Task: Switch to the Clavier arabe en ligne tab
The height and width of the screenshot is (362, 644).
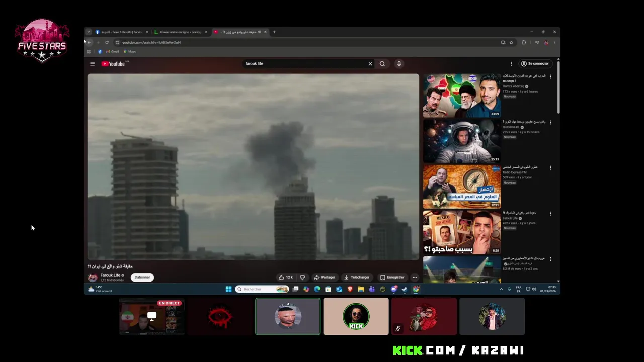Action: [x=181, y=32]
